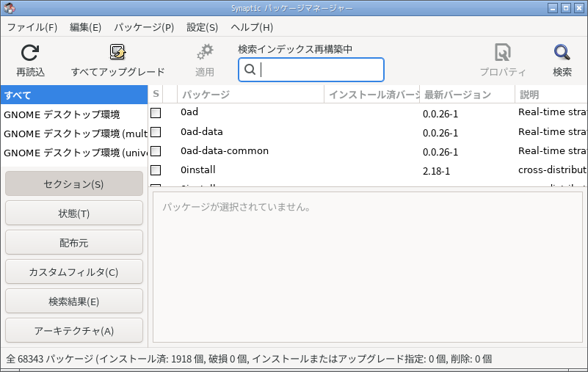Click the 再読込 reload icon
Screen dimensions: 588x372
[x=30, y=53]
